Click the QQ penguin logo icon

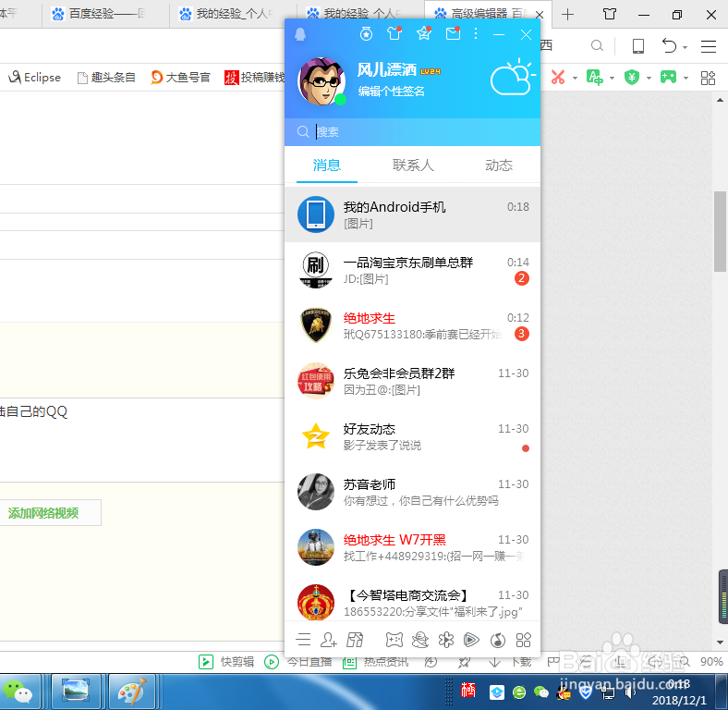coord(300,34)
